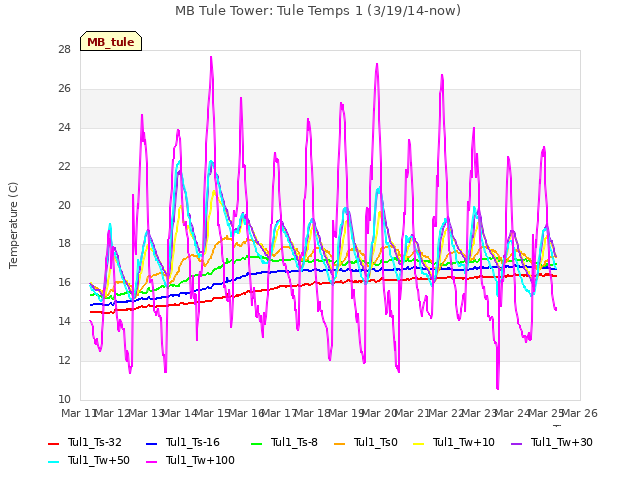The width and height of the screenshot is (640, 480).
Task: Select the Tul1_Ts-16 legend label
Action: 193,442
